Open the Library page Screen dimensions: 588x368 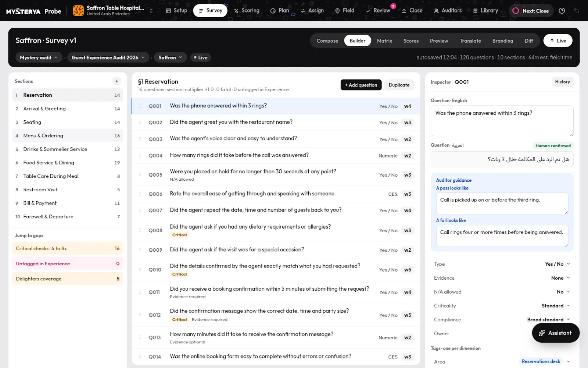tap(485, 11)
